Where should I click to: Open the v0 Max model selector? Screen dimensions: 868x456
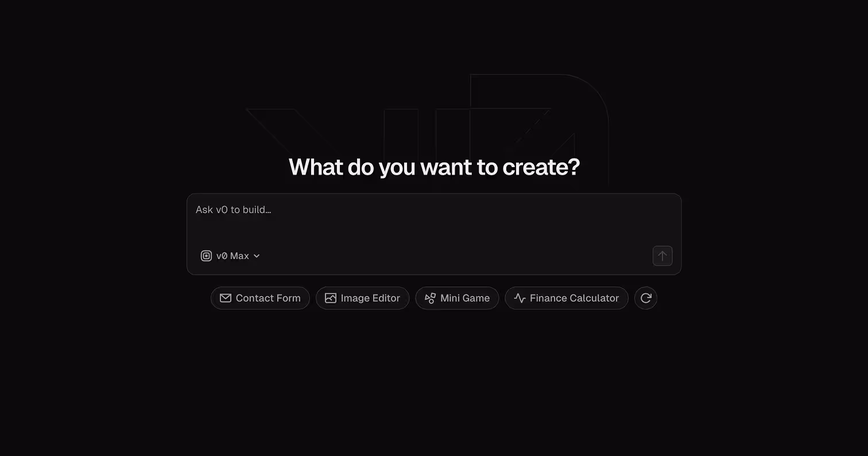coord(230,256)
